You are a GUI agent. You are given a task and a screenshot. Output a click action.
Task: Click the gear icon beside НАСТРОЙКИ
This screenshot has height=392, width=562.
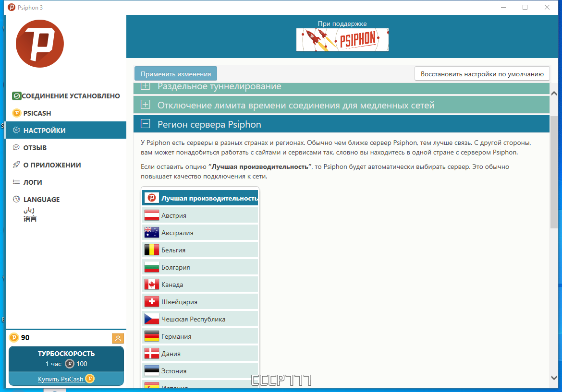(x=16, y=131)
